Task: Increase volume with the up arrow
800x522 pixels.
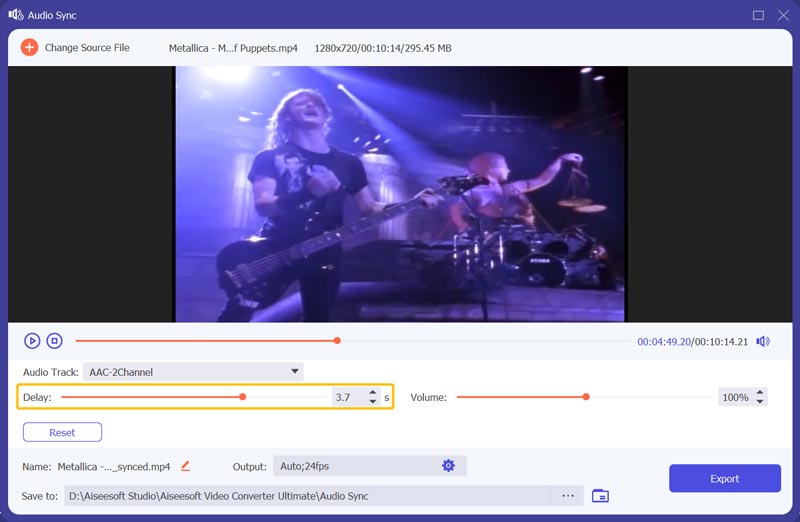Action: point(760,392)
